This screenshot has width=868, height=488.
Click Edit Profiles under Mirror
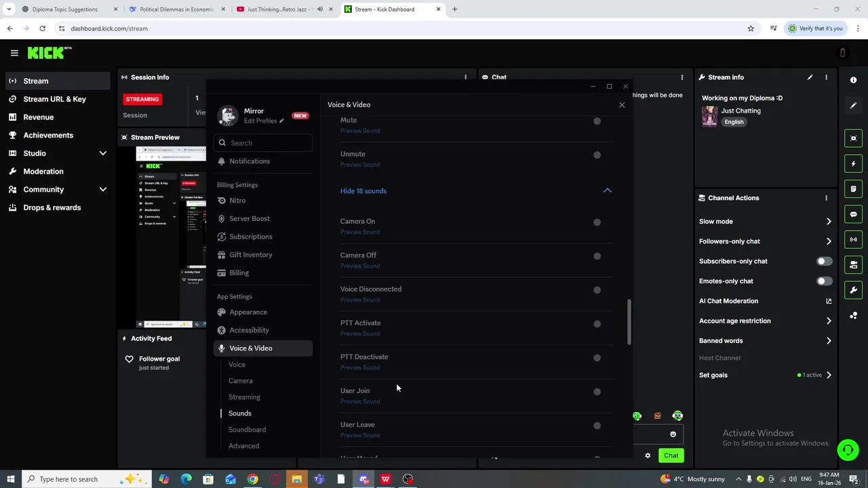click(264, 121)
